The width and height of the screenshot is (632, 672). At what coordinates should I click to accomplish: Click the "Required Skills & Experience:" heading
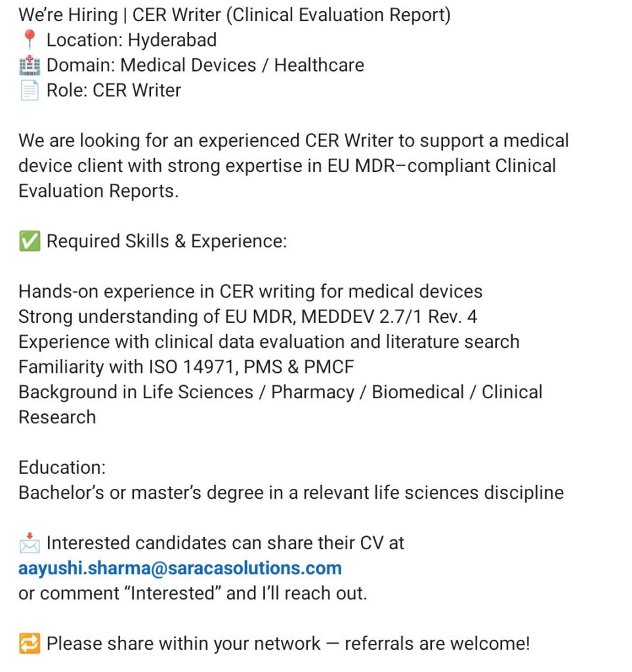167,241
